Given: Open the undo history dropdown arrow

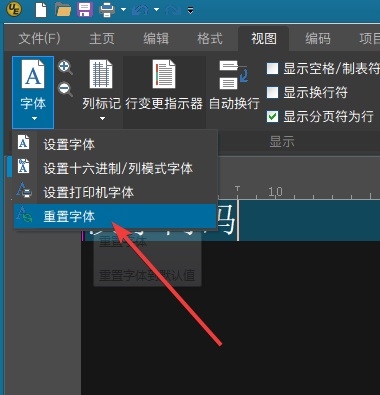Looking at the screenshot, I should [156, 10].
